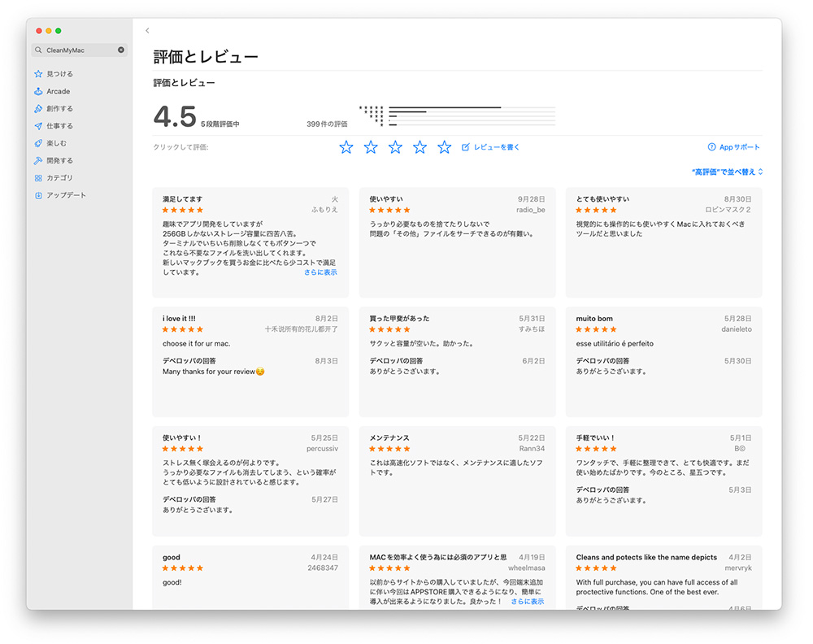Image resolution: width=813 pixels, height=644 pixels.
Task: Rate two stars in クリックして評価
Action: [371, 147]
